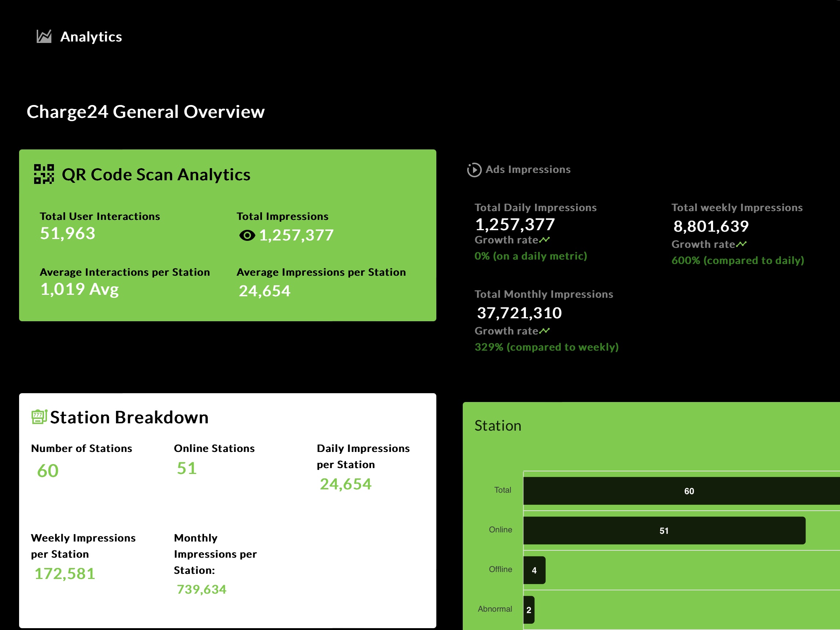Click the Station Breakdown slot machine icon

coord(39,417)
